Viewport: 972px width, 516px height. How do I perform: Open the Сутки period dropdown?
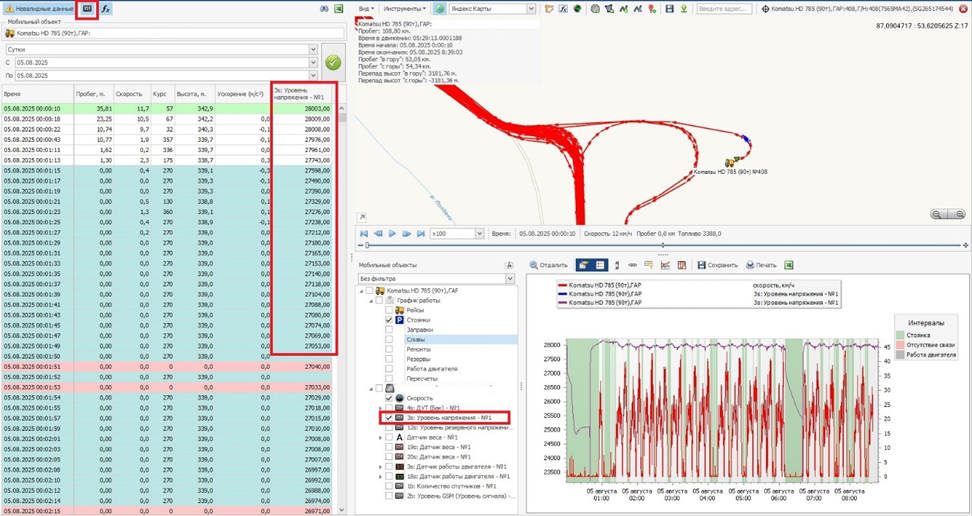coord(313,48)
